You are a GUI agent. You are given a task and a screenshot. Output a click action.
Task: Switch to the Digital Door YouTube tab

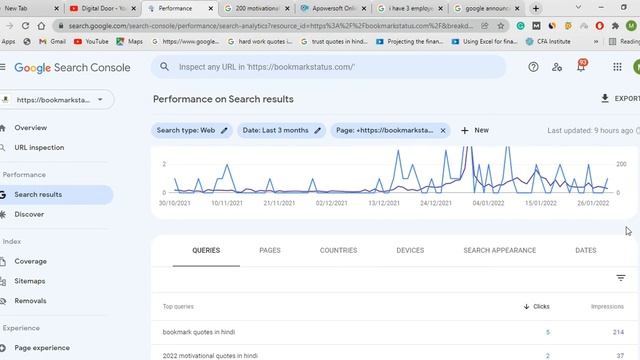[102, 8]
